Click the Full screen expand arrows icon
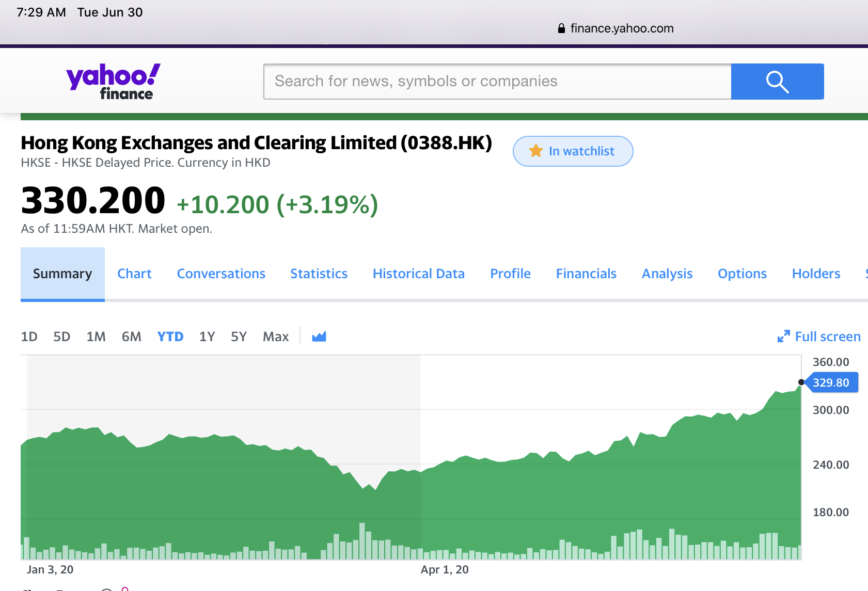The width and height of the screenshot is (868, 591). click(783, 337)
